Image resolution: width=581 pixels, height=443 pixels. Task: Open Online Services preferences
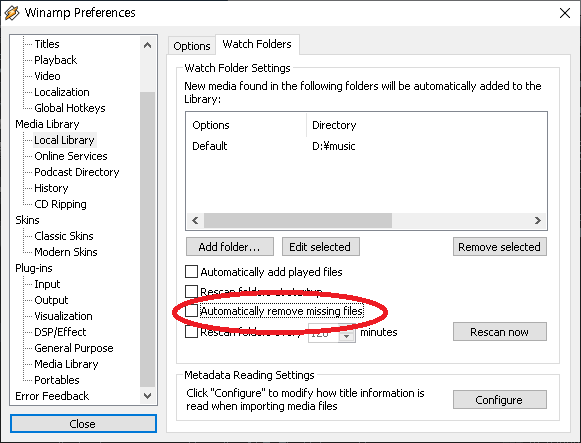click(x=71, y=156)
